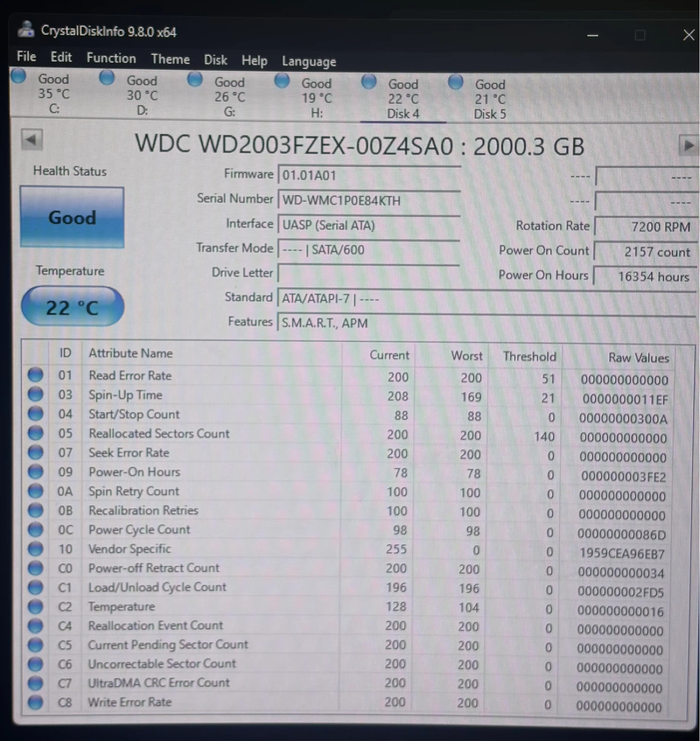Click the status icon for Write Error Rate

pyautogui.click(x=35, y=702)
